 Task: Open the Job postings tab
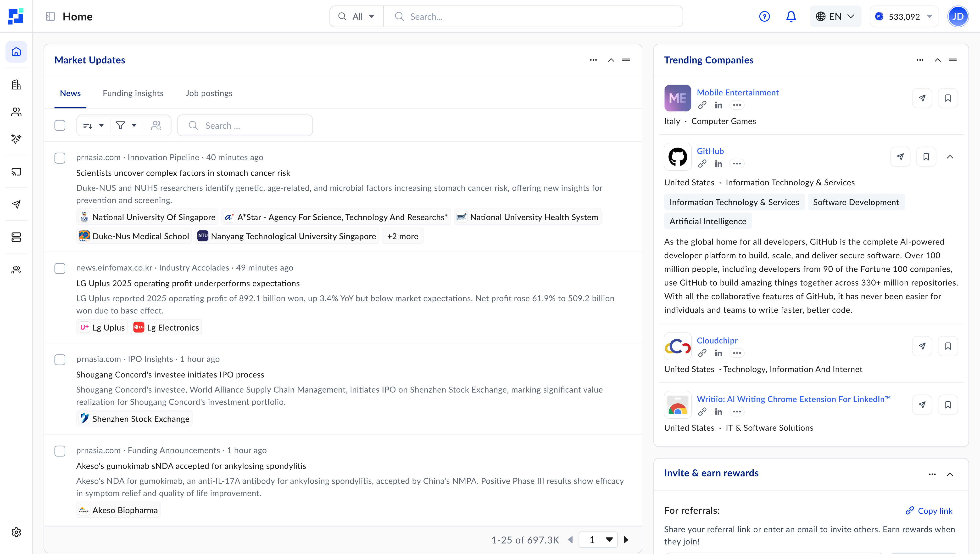pos(208,93)
